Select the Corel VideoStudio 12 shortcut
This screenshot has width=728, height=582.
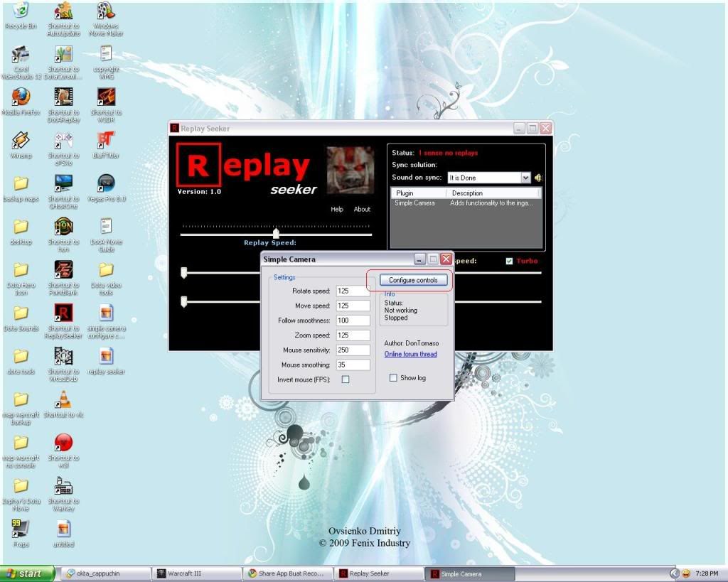[x=21, y=63]
